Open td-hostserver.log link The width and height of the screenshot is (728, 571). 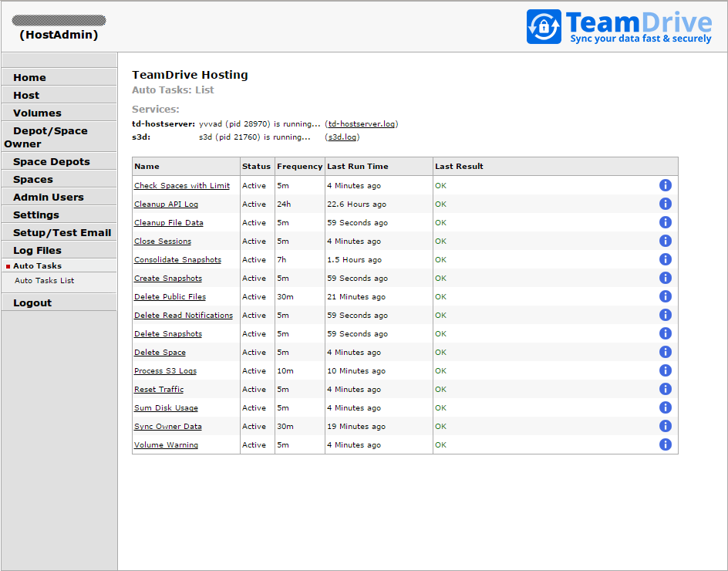pyautogui.click(x=361, y=124)
